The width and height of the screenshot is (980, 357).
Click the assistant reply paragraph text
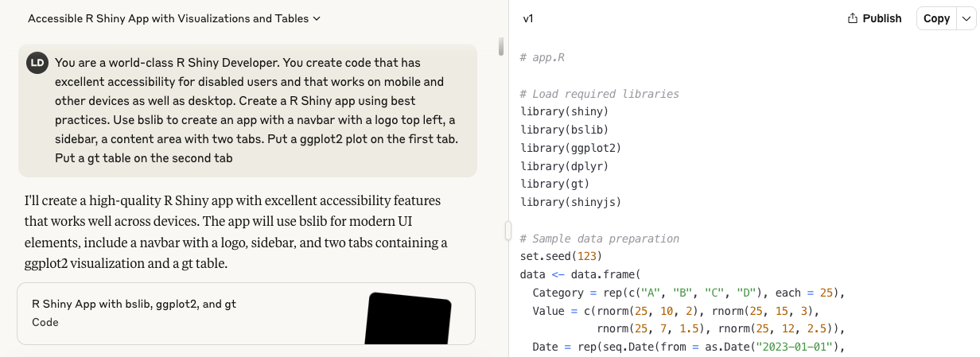(236, 231)
